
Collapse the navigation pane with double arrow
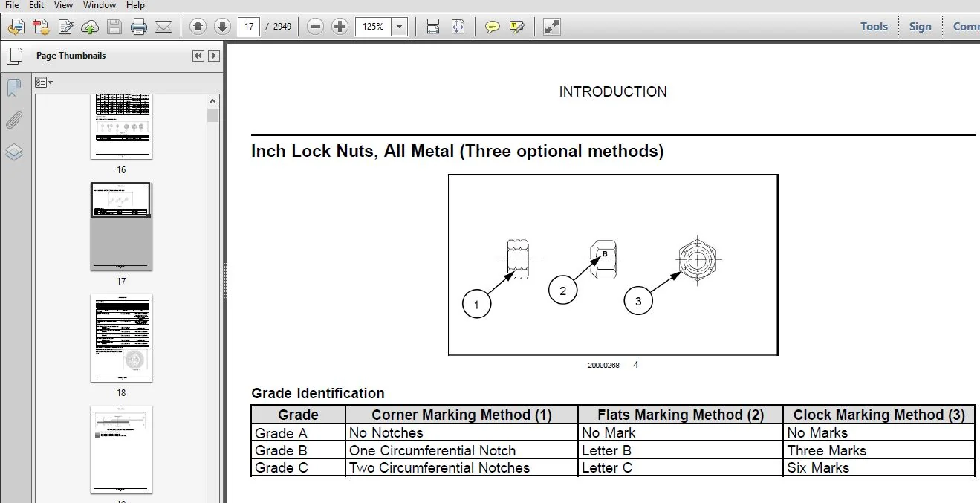[198, 56]
